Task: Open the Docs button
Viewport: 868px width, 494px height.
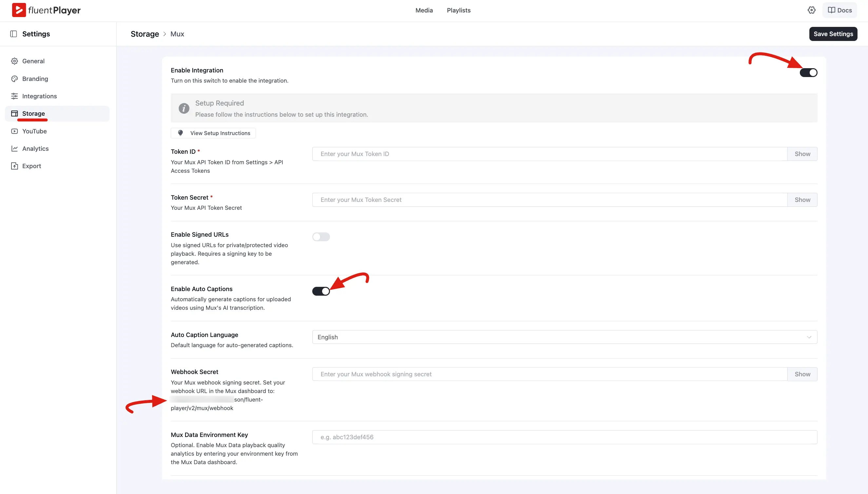Action: [839, 10]
